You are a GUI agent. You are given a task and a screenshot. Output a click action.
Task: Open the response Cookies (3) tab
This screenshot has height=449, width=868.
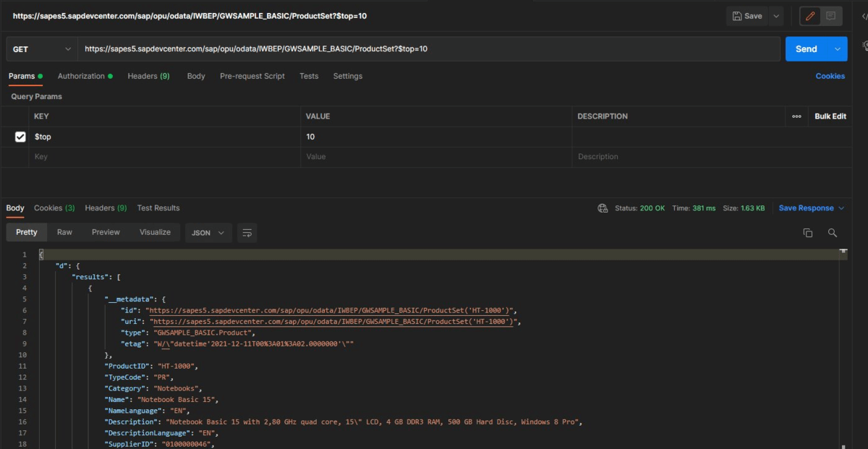[x=54, y=208]
